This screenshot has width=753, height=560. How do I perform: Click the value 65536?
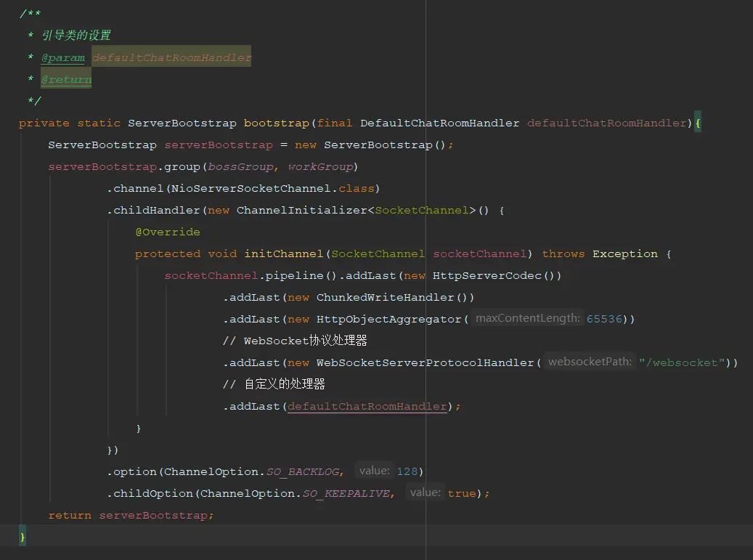[x=604, y=319]
